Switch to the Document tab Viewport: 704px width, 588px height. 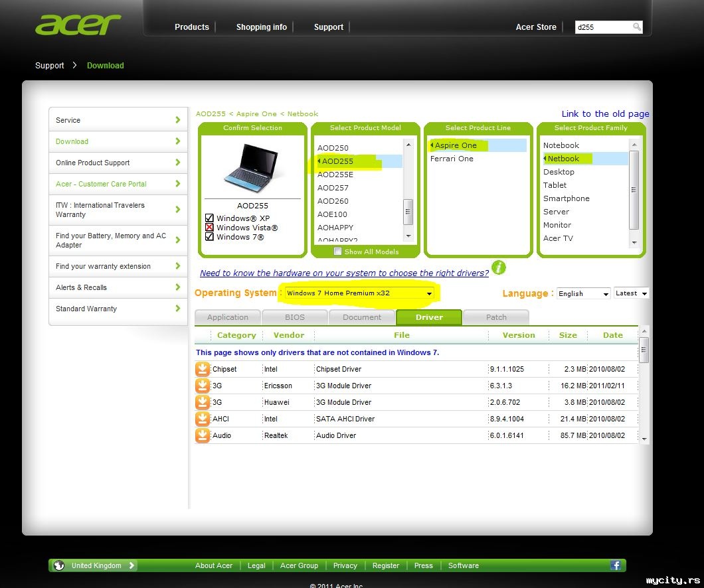pyautogui.click(x=362, y=317)
